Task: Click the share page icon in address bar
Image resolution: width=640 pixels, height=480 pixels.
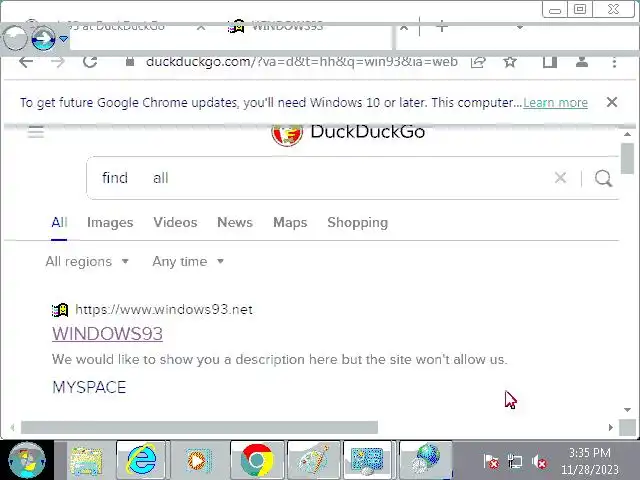Action: [478, 62]
